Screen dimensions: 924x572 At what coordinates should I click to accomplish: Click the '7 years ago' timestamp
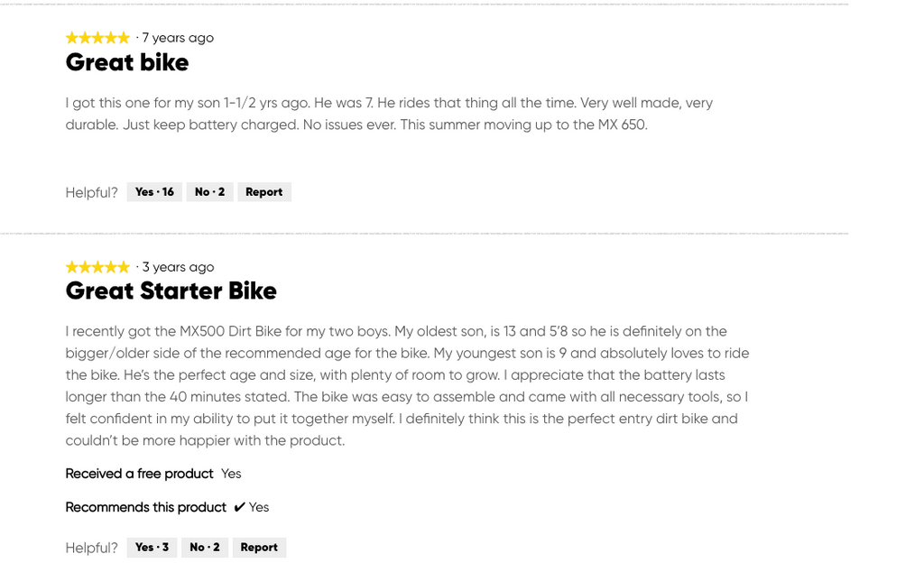(x=178, y=38)
